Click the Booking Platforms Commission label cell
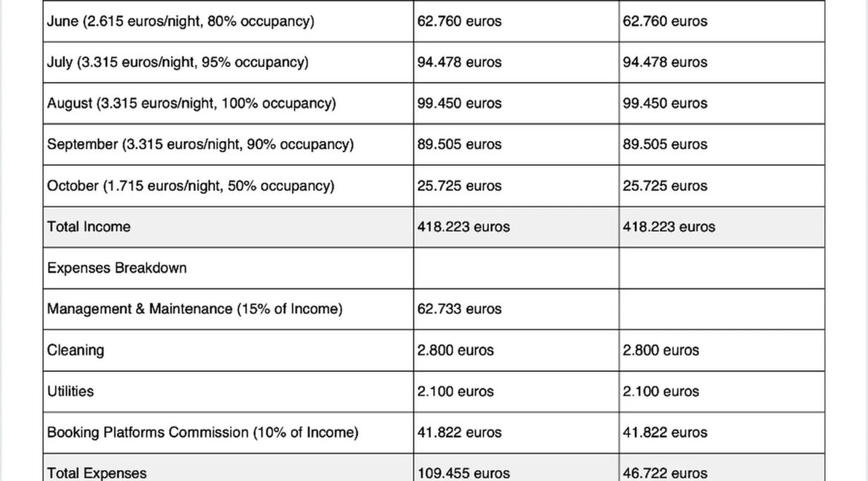 tap(203, 433)
